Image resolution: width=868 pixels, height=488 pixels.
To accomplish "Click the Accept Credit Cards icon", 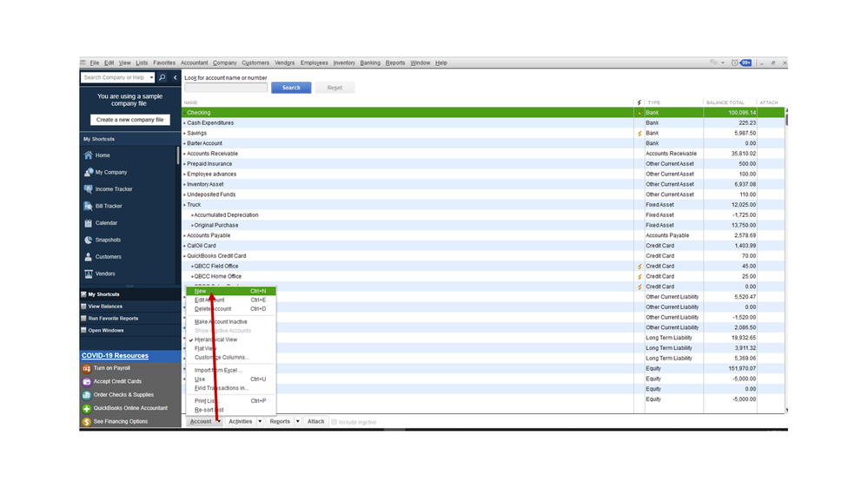I will tap(86, 381).
